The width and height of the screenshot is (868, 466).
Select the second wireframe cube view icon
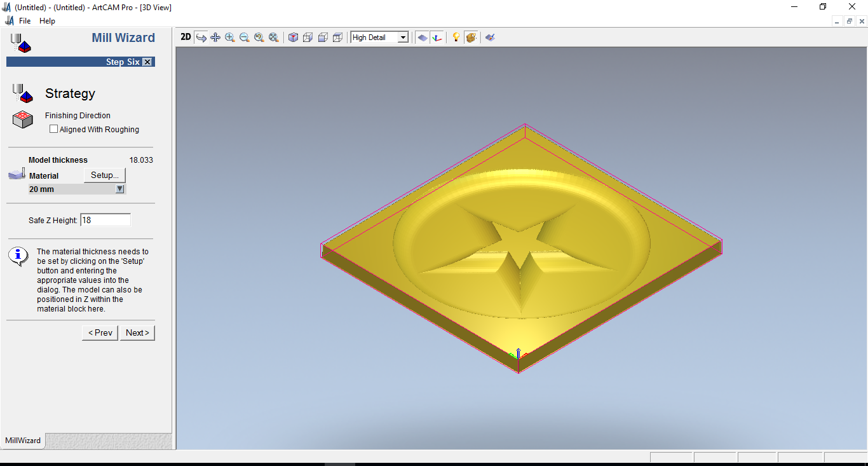(x=308, y=38)
